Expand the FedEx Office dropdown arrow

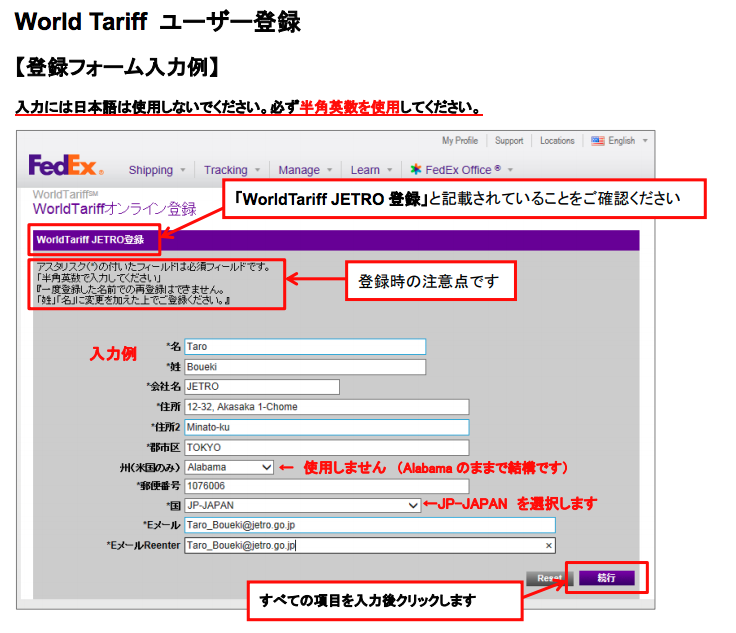pyautogui.click(x=511, y=170)
